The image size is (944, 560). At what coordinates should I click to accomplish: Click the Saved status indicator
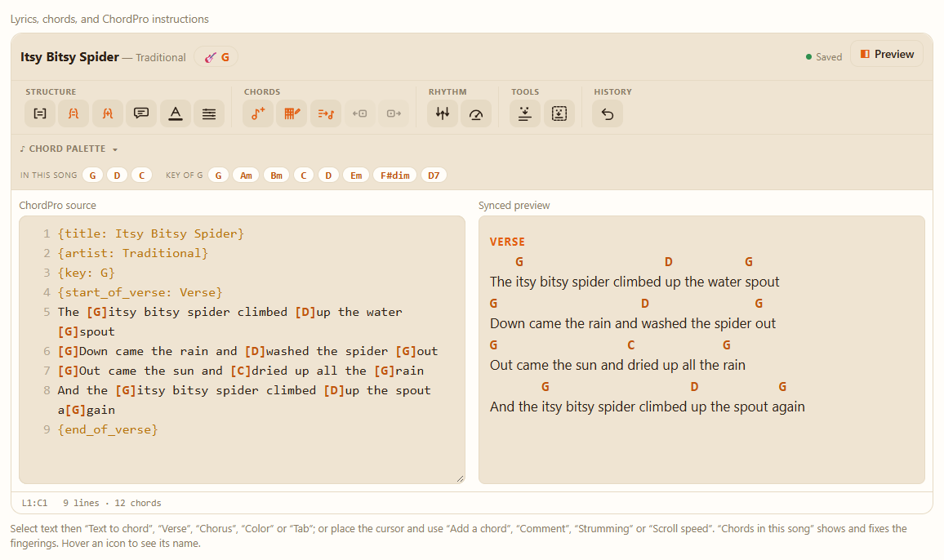(x=824, y=57)
